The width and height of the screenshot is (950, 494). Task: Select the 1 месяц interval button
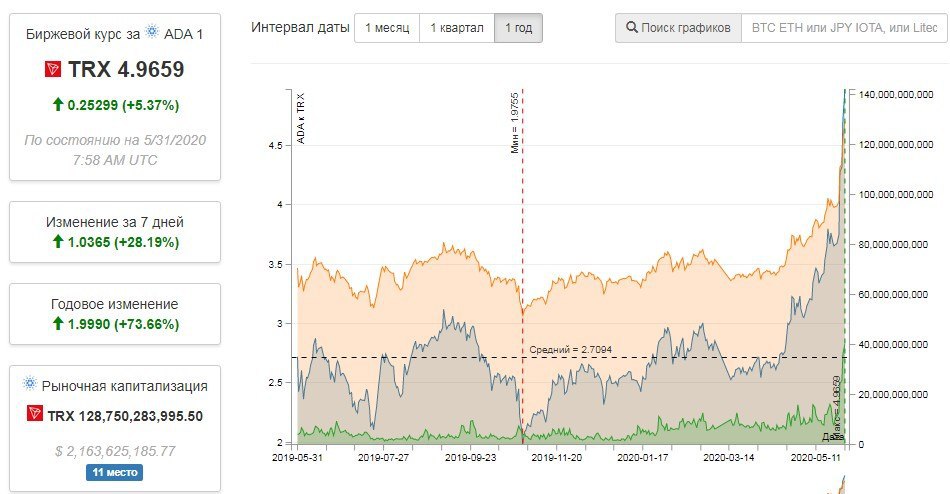(387, 28)
